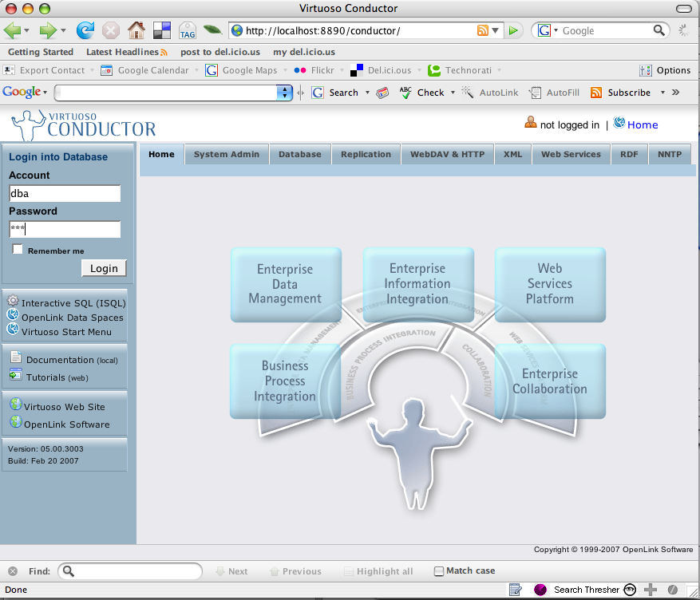Expand the Export Contact dropdown
This screenshot has width=700, height=600.
coord(92,70)
